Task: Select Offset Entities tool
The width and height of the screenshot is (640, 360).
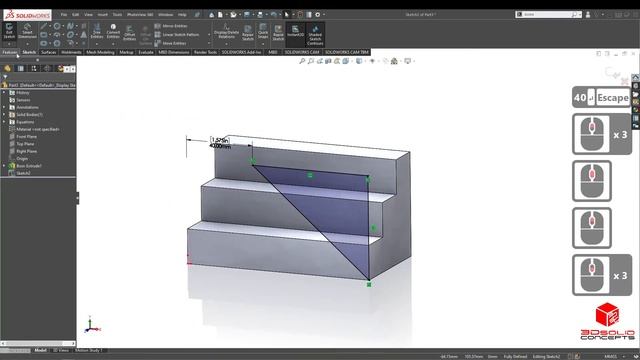Action: (129, 33)
